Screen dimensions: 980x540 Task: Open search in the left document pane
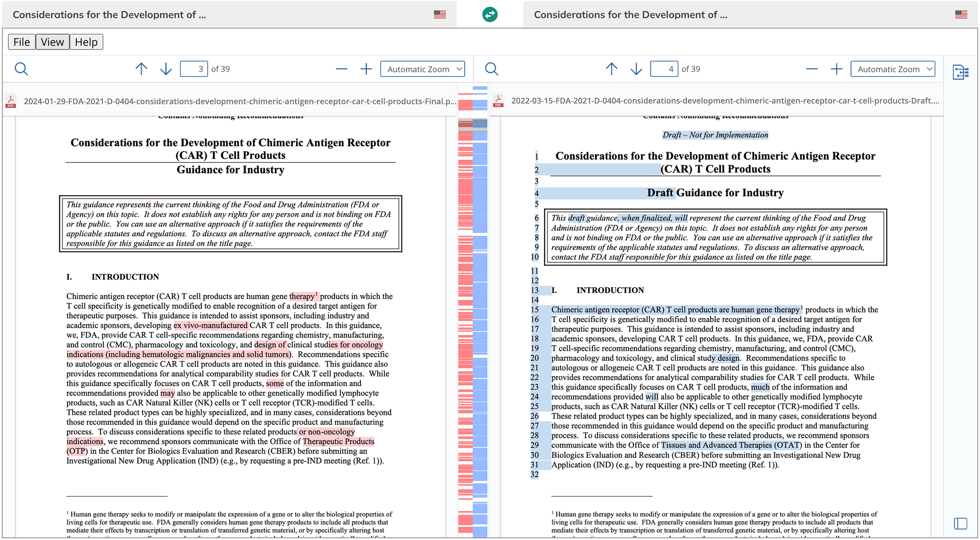(21, 69)
